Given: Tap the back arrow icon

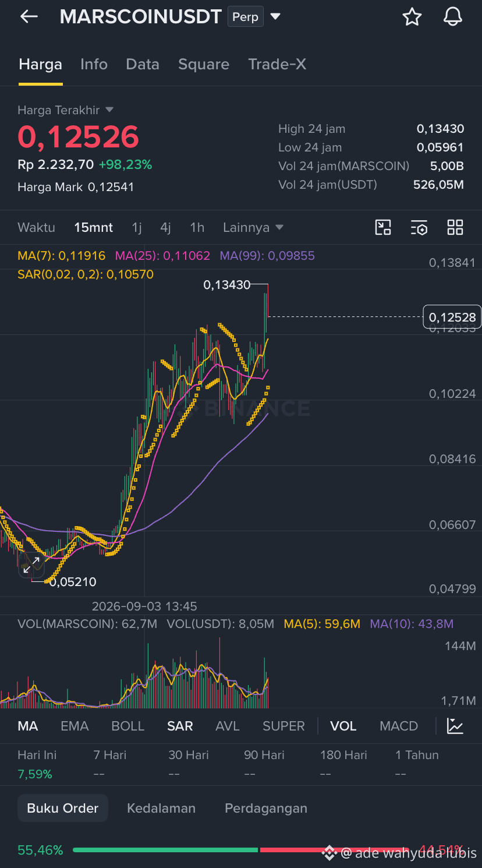Looking at the screenshot, I should [29, 17].
